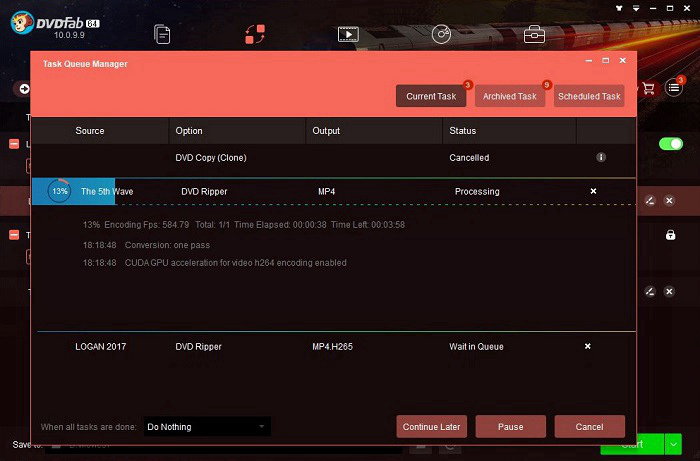Open the skin shirt icon in title bar

pos(619,8)
